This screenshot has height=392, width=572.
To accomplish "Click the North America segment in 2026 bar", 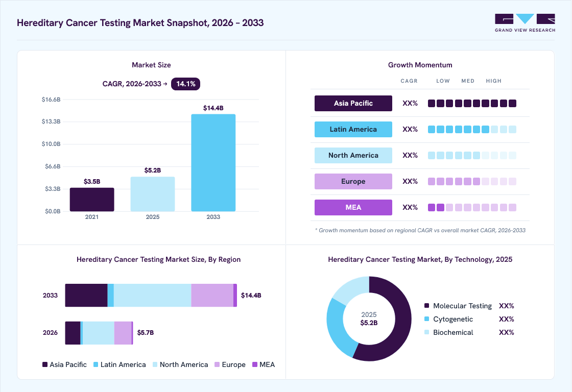I will click(99, 333).
